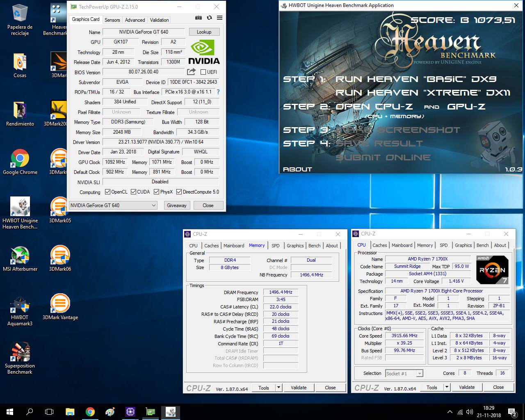Image resolution: width=525 pixels, height=420 pixels.
Task: Expand Tools dropdown arrow in CPU-Z Memory window
Action: click(x=278, y=387)
